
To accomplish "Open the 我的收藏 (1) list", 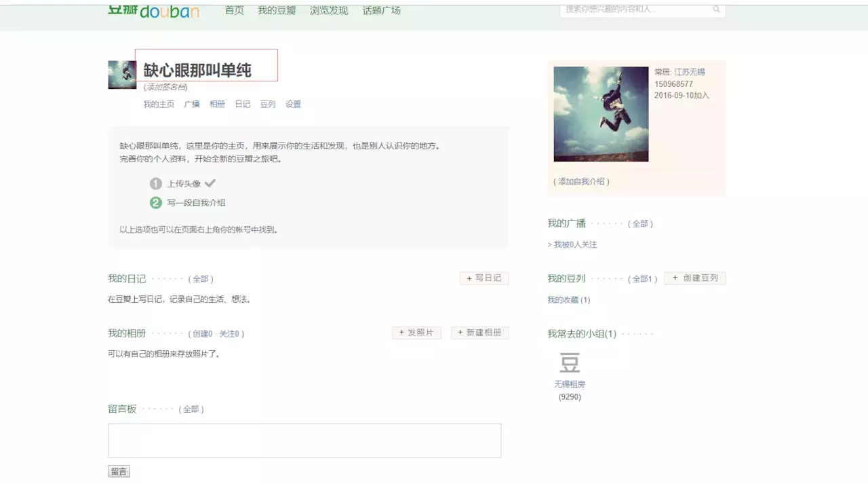I will pyautogui.click(x=568, y=300).
